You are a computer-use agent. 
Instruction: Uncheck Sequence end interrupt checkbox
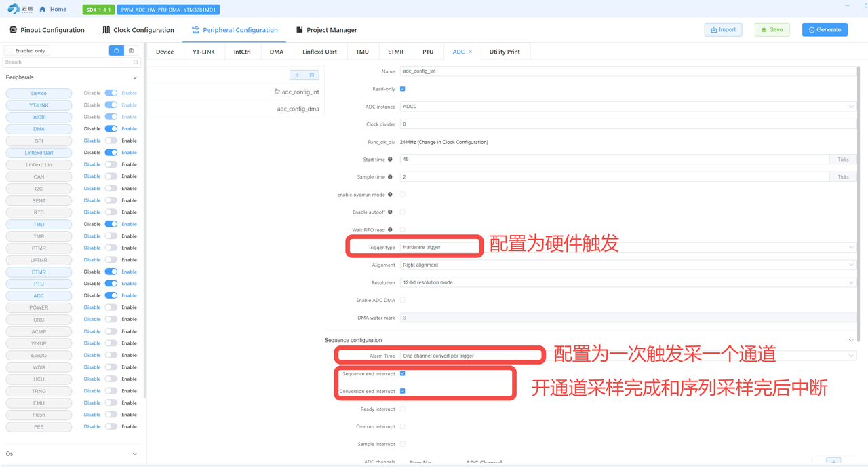(403, 373)
